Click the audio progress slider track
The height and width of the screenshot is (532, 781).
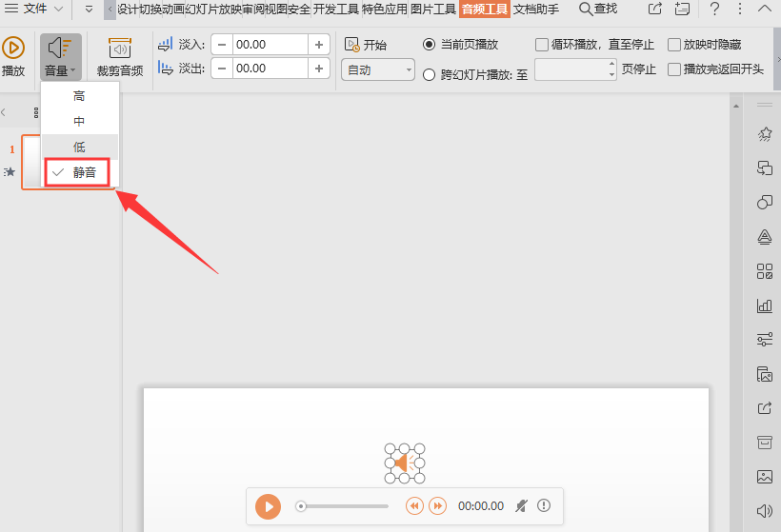[x=343, y=506]
